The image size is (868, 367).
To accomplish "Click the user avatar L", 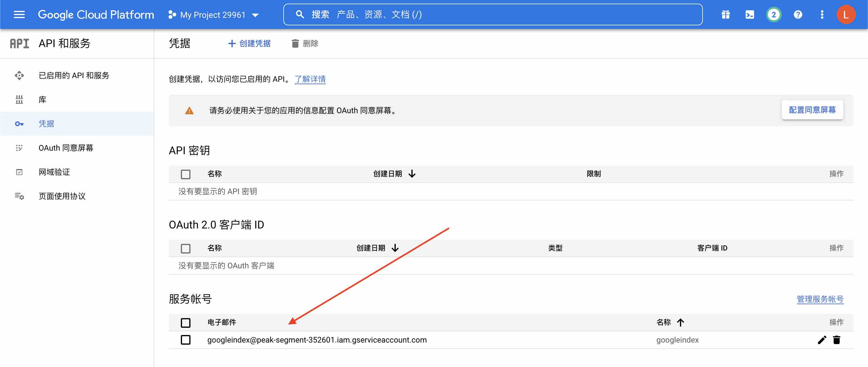I will point(845,14).
